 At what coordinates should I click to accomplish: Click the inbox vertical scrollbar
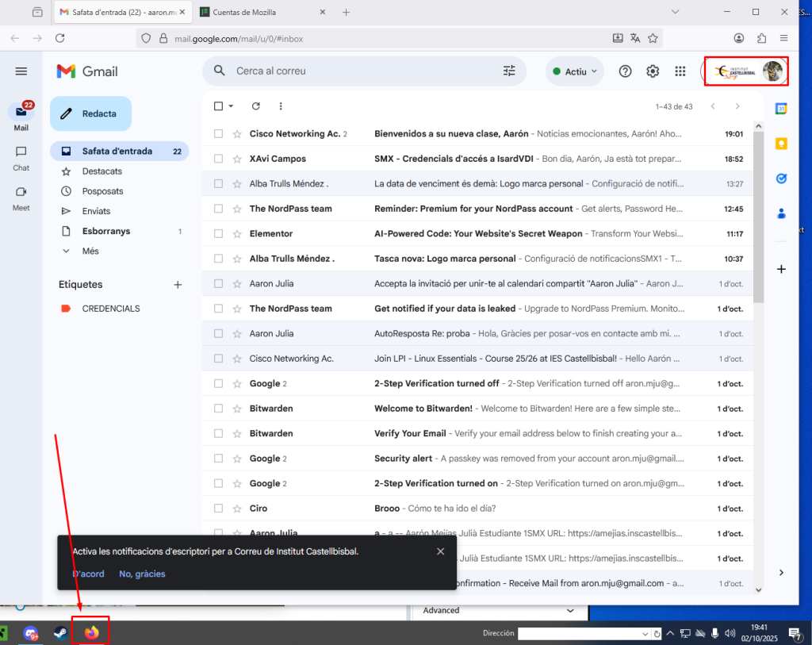point(758,214)
